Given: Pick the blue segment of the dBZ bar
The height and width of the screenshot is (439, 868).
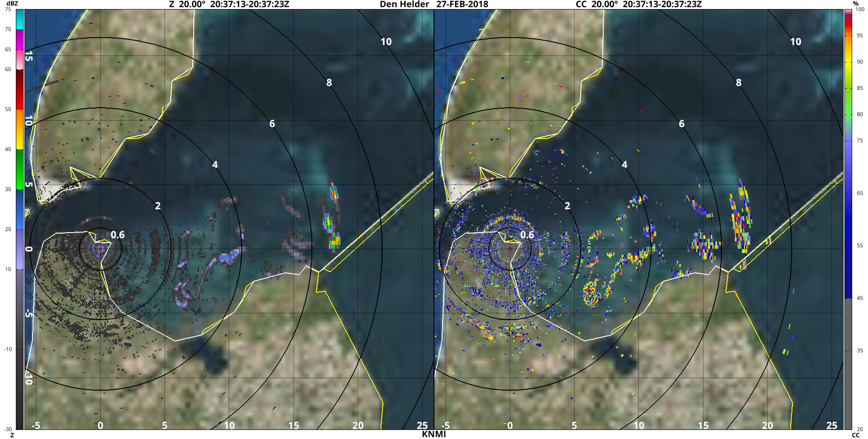Looking at the screenshot, I should pos(20,209).
